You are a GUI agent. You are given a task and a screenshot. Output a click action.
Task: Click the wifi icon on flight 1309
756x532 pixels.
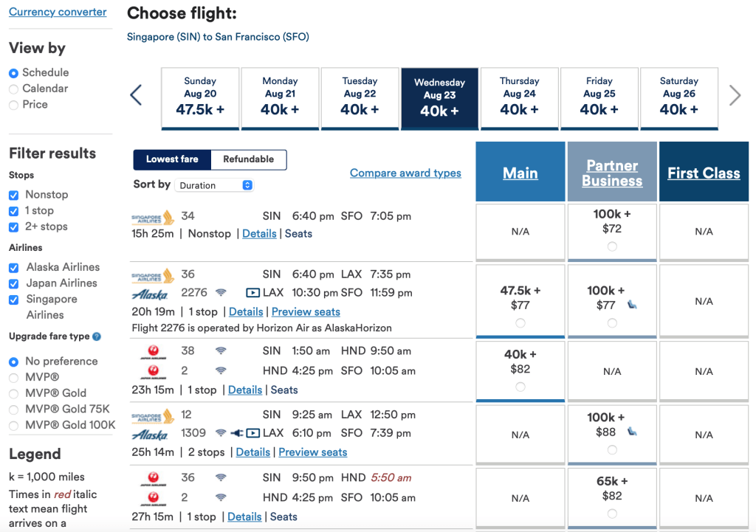tap(221, 434)
